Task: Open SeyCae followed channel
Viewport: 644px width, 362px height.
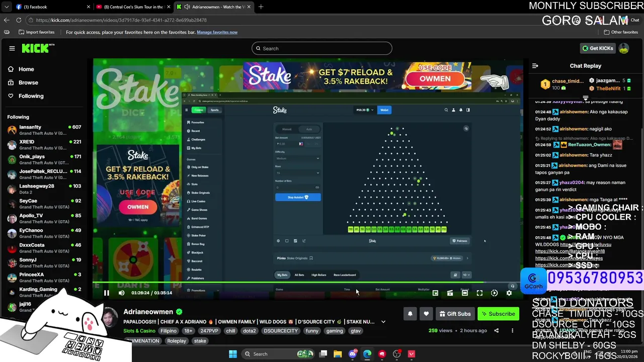Action: coord(44,204)
